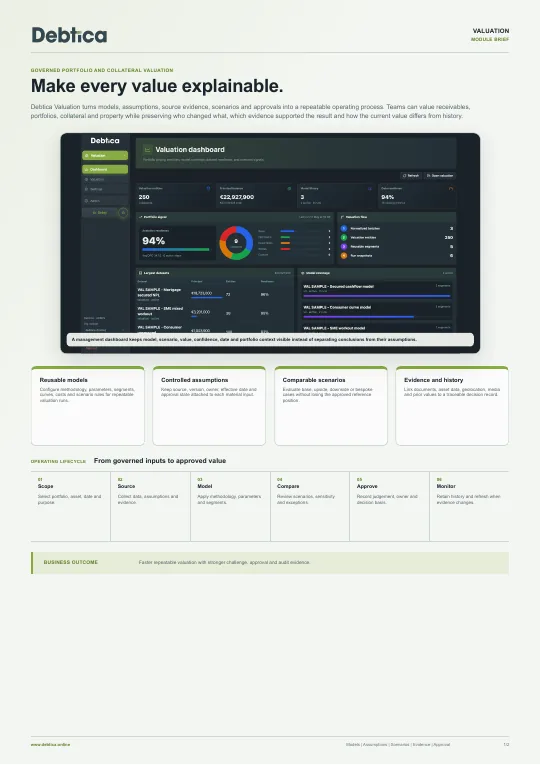Viewport: 540px width, 765px height.
Task: Click the purple bar for Secured cashflow model
Action: (x=376, y=296)
